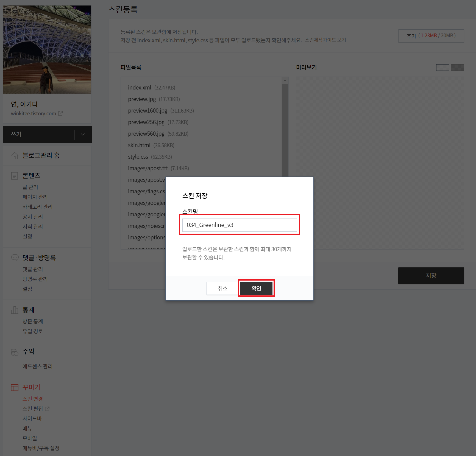Viewport: 476px width, 456px height.
Task: Select images/apost.ttf in the file list
Action: (158, 168)
